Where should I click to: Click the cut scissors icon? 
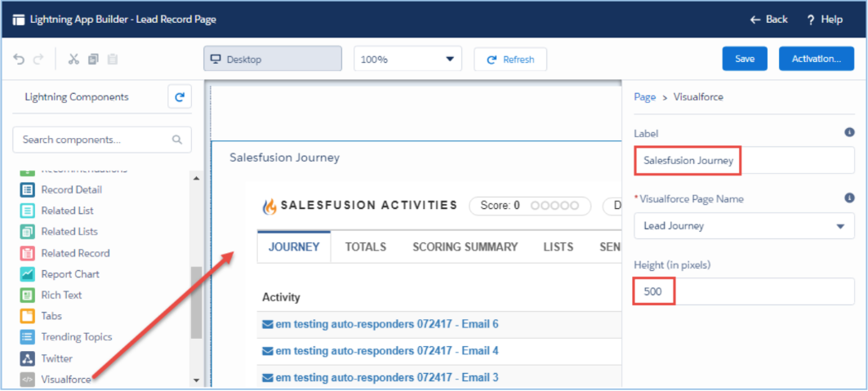pos(73,59)
